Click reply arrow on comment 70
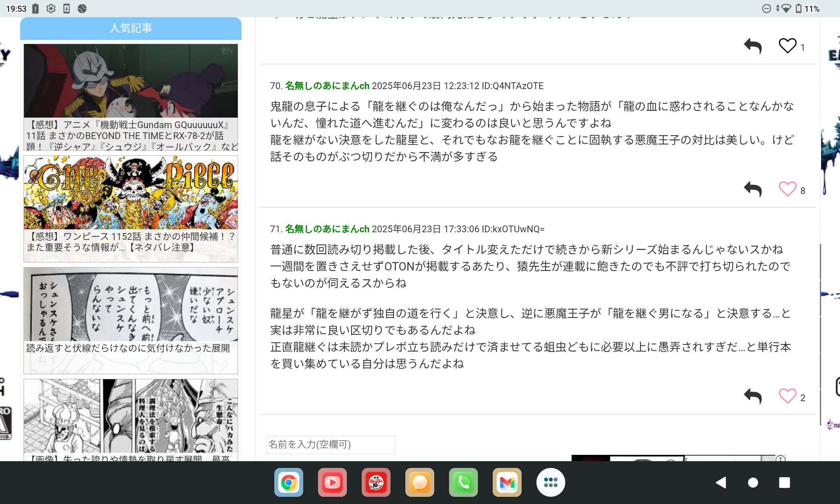This screenshot has height=504, width=840. 753,189
